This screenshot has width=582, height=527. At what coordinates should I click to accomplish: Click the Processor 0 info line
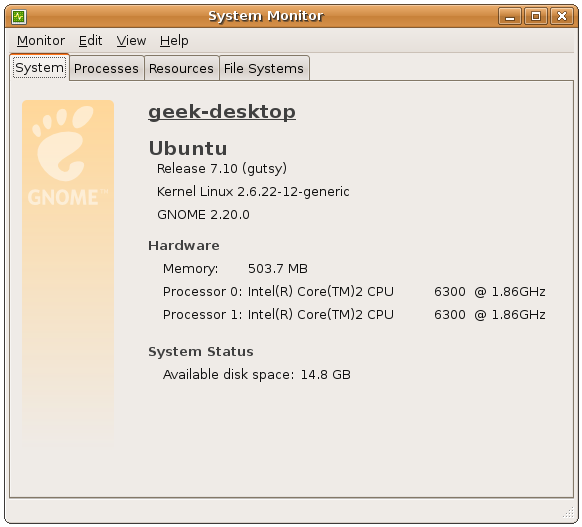tap(354, 292)
